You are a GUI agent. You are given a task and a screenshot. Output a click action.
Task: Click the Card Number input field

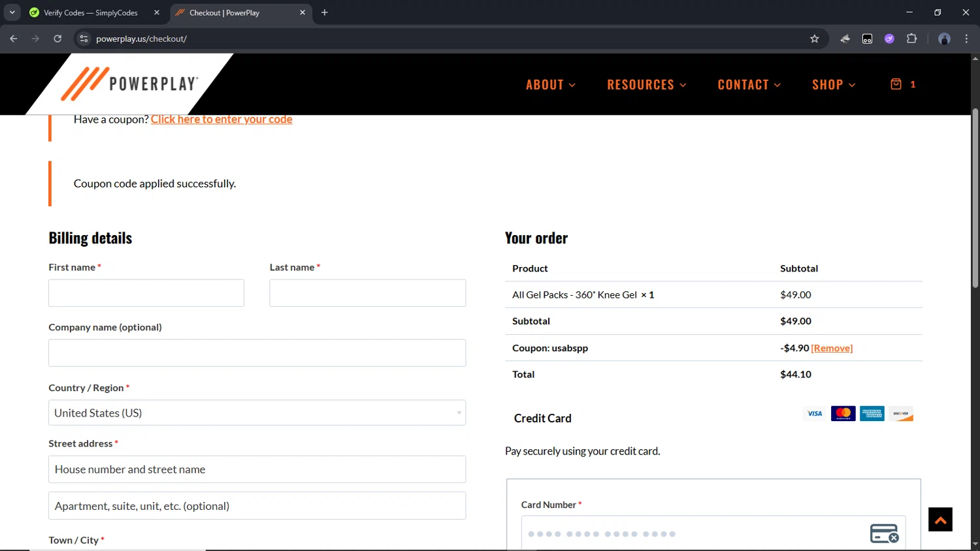(x=713, y=533)
